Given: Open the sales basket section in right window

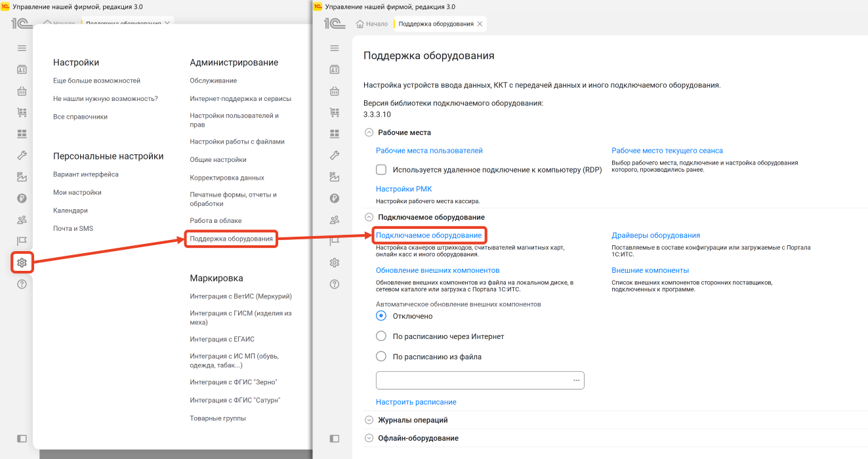Looking at the screenshot, I should [335, 91].
